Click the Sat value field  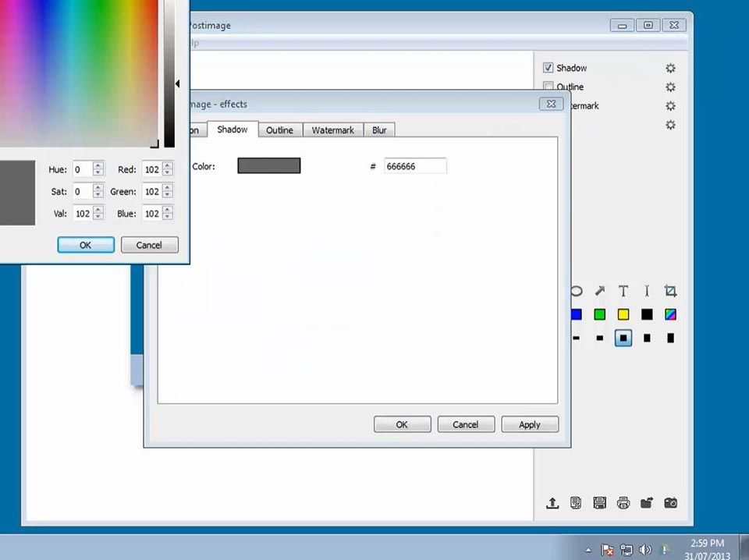[x=83, y=191]
